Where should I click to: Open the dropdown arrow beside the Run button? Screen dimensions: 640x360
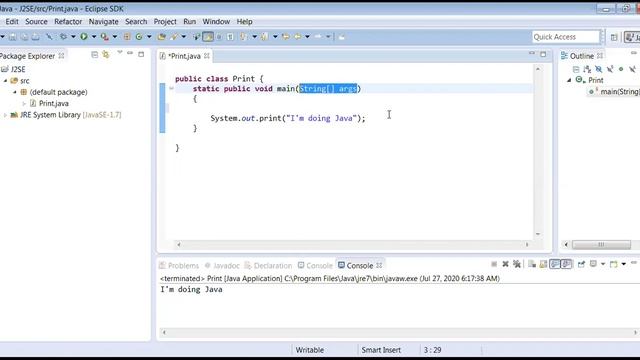point(93,37)
